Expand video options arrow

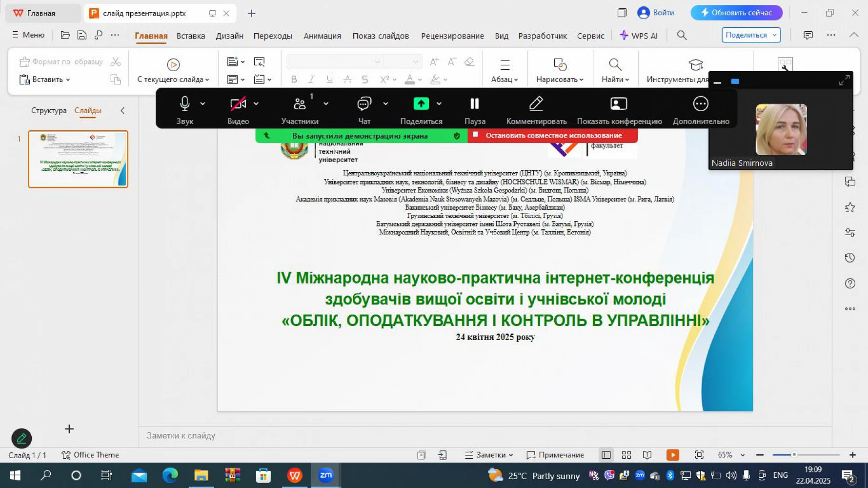[x=256, y=103]
